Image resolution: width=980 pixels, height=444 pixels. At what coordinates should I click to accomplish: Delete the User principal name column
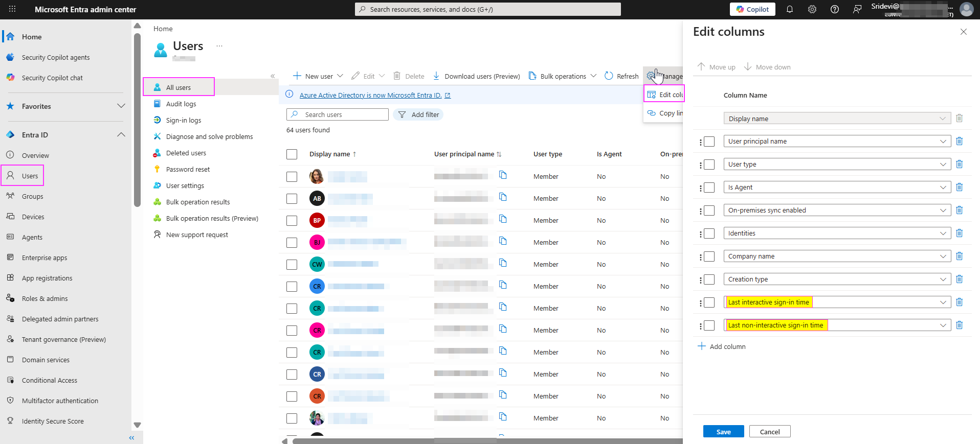960,141
